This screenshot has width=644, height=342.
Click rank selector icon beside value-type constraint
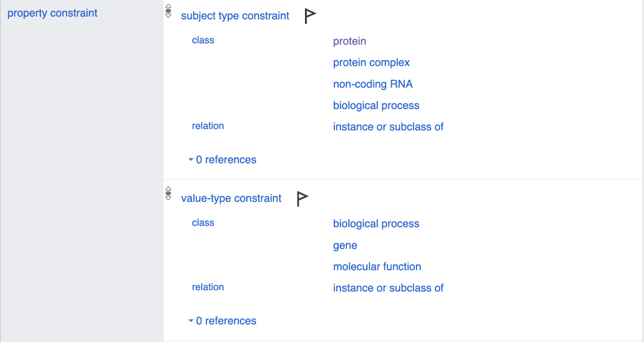pyautogui.click(x=168, y=193)
